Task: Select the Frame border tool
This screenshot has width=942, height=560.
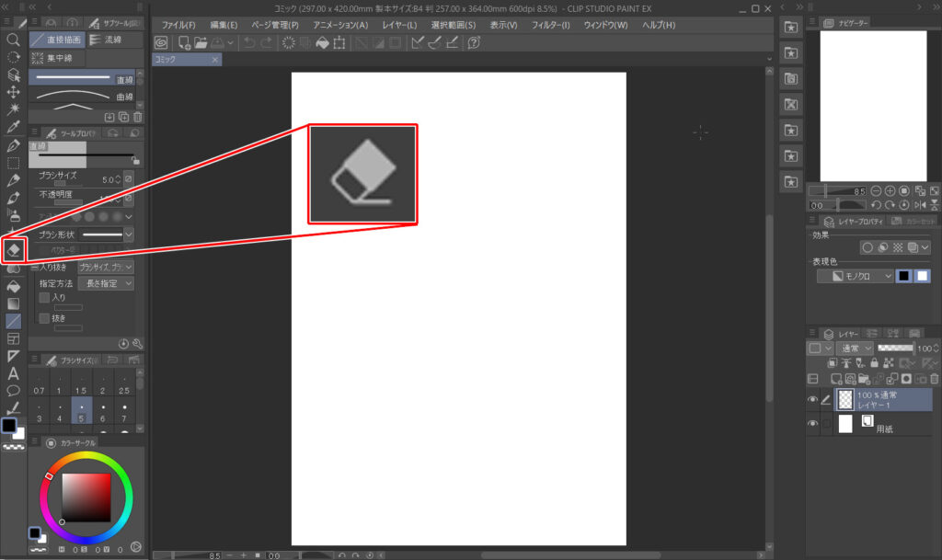Action: click(x=13, y=338)
